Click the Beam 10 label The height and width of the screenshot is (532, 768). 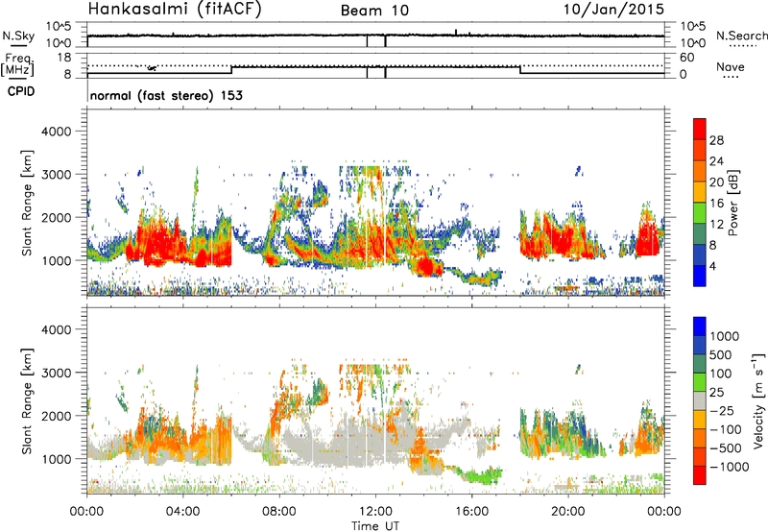coord(374,11)
